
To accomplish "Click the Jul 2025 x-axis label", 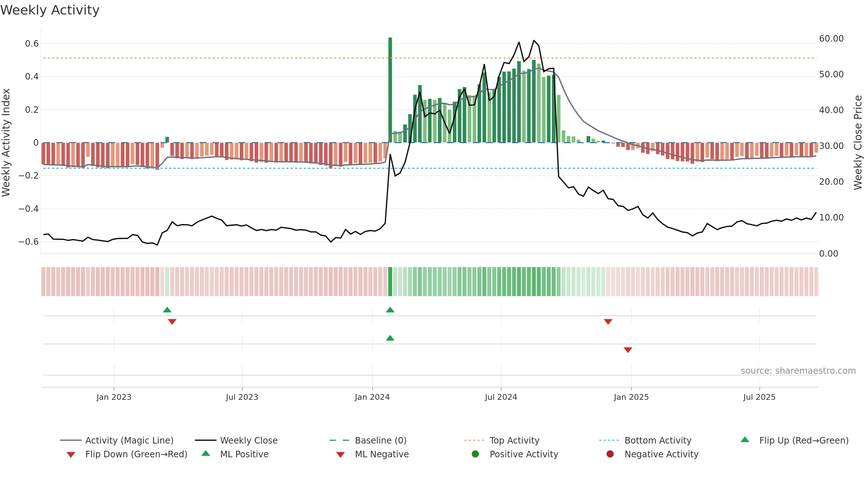I will coord(759,397).
